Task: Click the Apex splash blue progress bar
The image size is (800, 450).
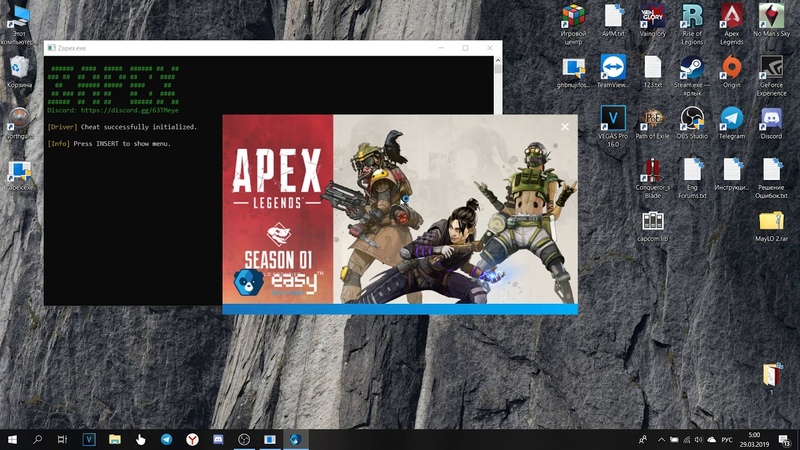Action: click(400, 309)
